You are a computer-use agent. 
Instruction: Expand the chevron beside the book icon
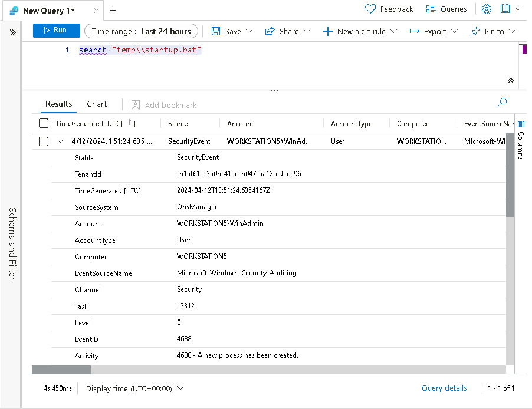518,9
